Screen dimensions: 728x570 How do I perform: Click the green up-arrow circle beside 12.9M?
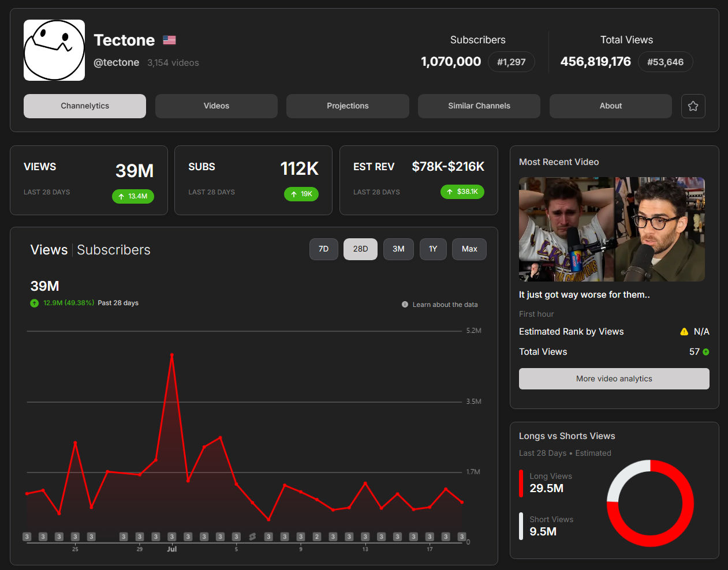[x=35, y=303]
